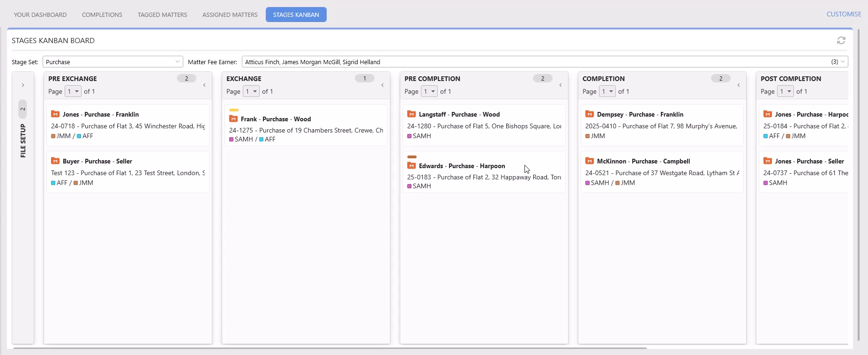The image size is (868, 355).
Task: Open Post Completion page selector
Action: pyautogui.click(x=786, y=91)
